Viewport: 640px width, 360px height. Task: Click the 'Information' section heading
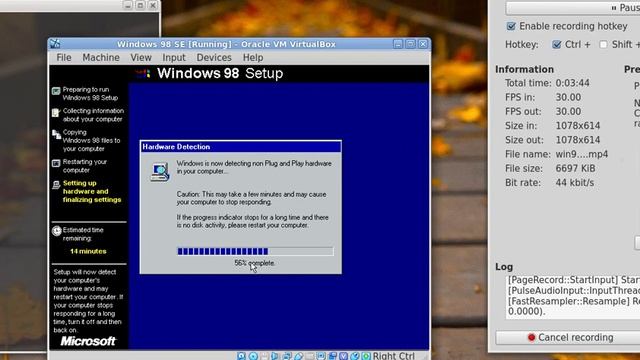[x=524, y=69]
